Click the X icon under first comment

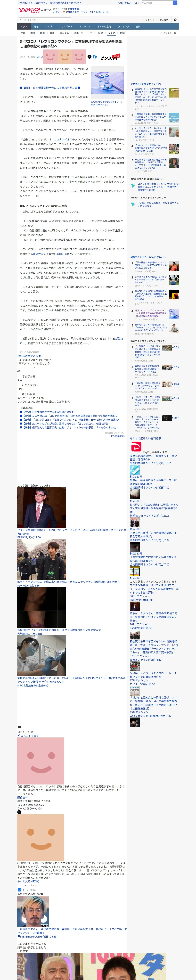click(19, 812)
